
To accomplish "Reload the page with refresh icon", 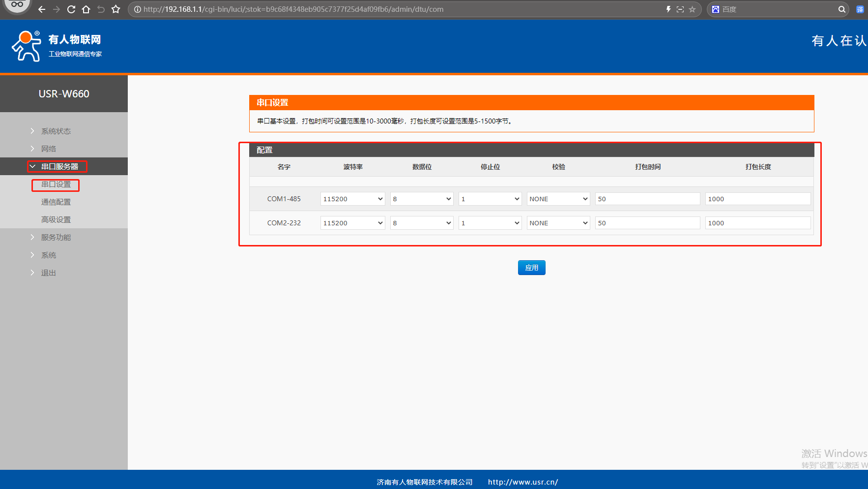I will (x=71, y=9).
